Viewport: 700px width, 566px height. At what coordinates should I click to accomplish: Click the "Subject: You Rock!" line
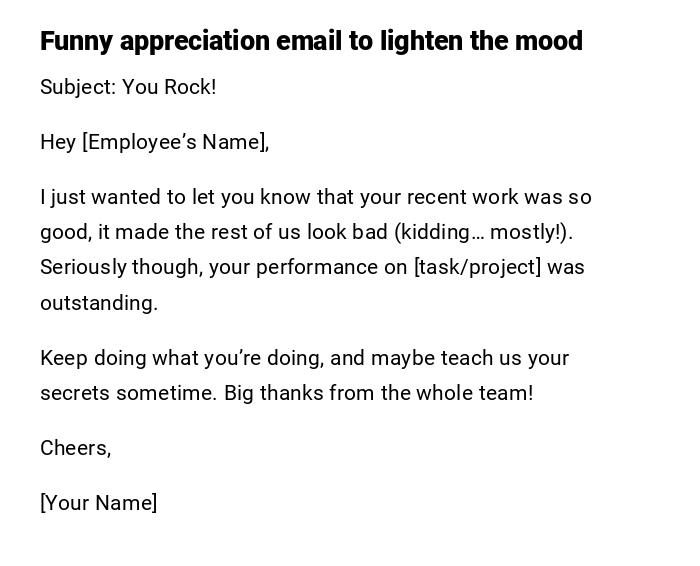[128, 87]
